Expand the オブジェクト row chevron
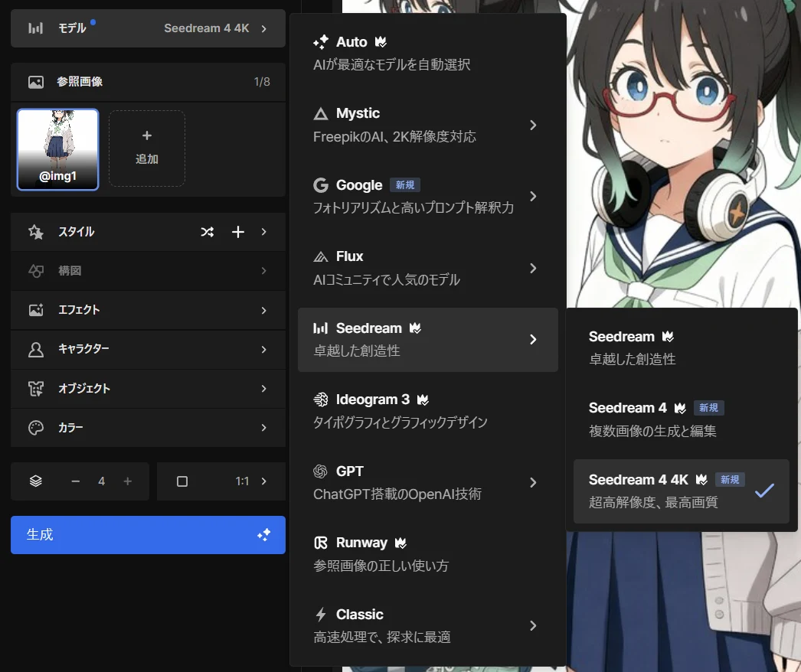801x672 pixels. (x=263, y=389)
